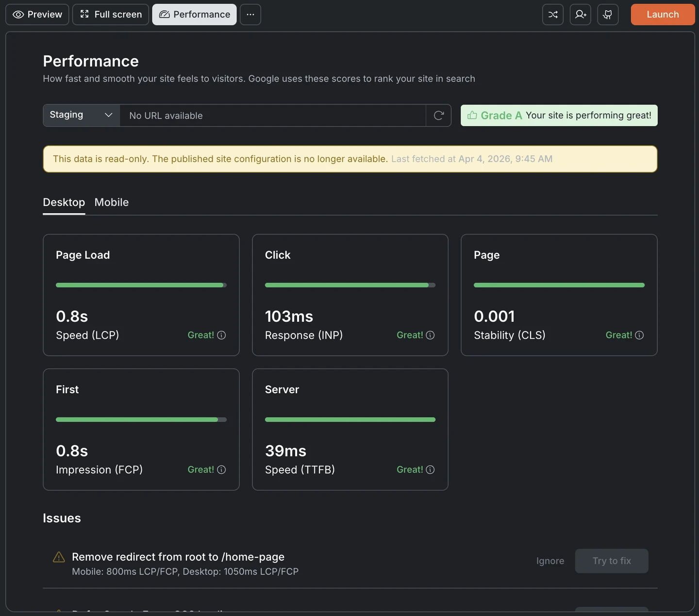
Task: Click the shuffle preview icon
Action: pyautogui.click(x=553, y=15)
